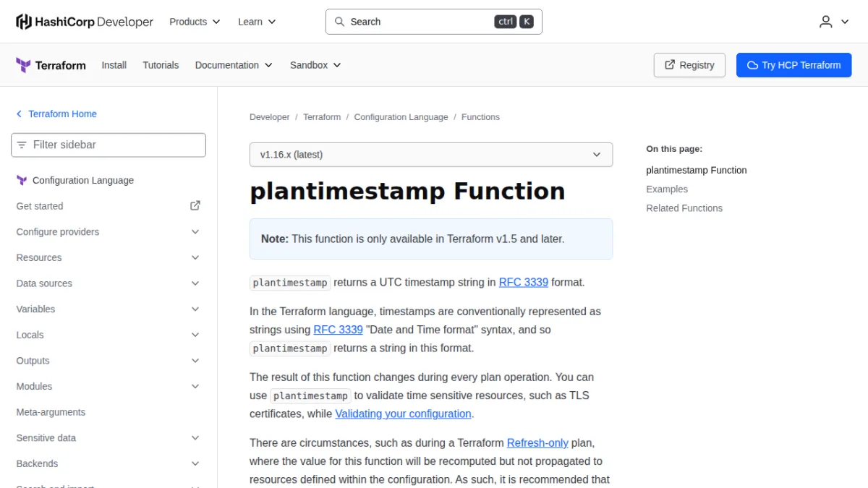The height and width of the screenshot is (488, 868).
Task: Click the Terraform logo in navbar
Action: (x=51, y=65)
